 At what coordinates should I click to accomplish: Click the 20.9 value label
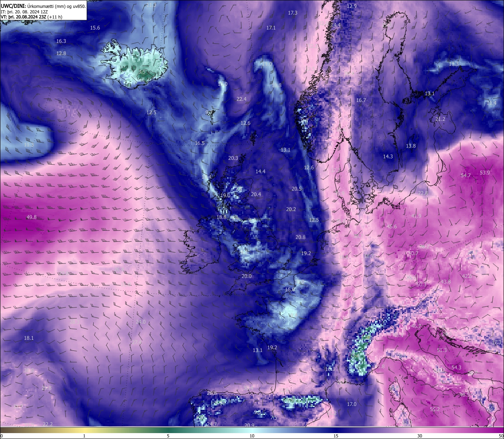pos(249,425)
